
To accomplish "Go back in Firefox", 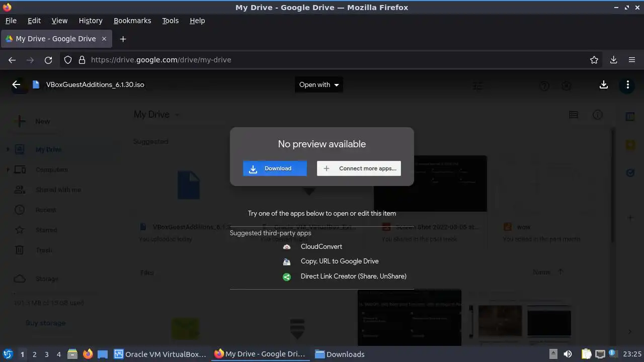I will tap(12, 60).
